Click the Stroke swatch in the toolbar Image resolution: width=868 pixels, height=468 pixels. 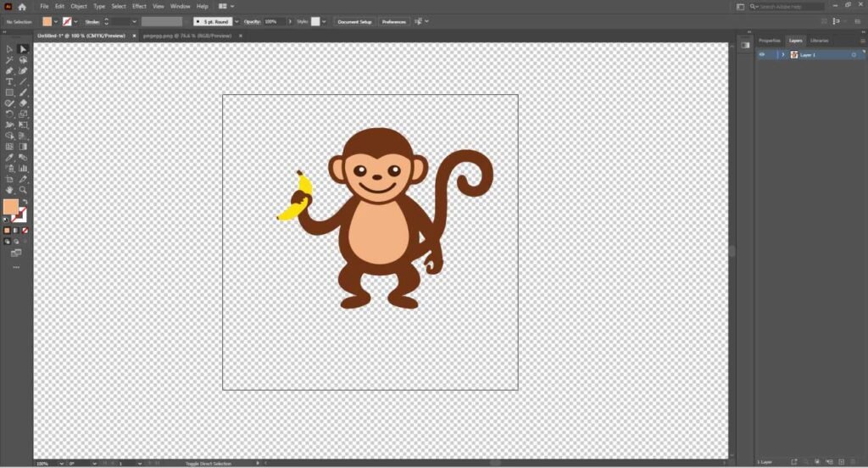(x=20, y=214)
